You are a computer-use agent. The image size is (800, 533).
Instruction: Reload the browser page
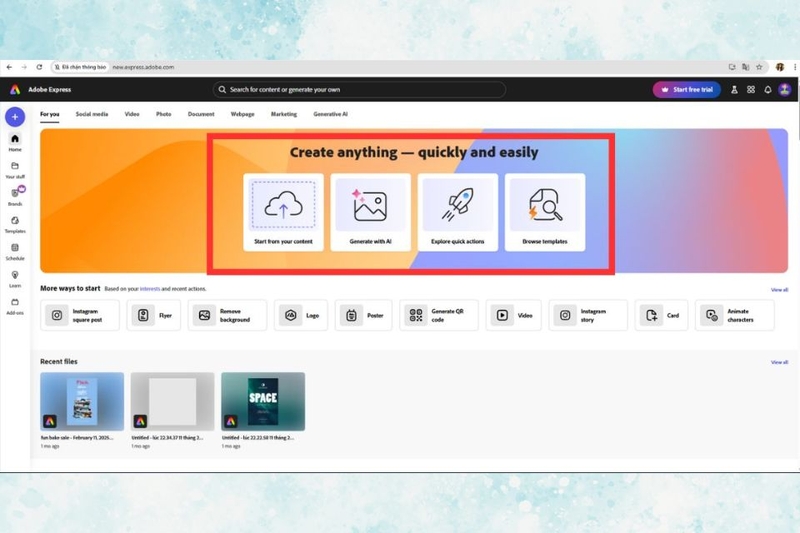39,67
